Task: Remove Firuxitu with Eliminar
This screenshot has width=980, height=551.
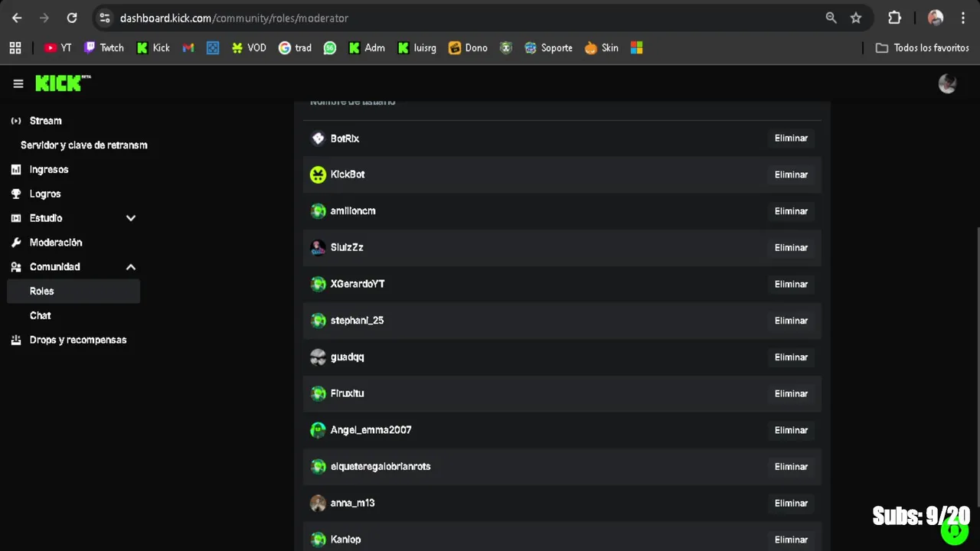Action: [791, 393]
